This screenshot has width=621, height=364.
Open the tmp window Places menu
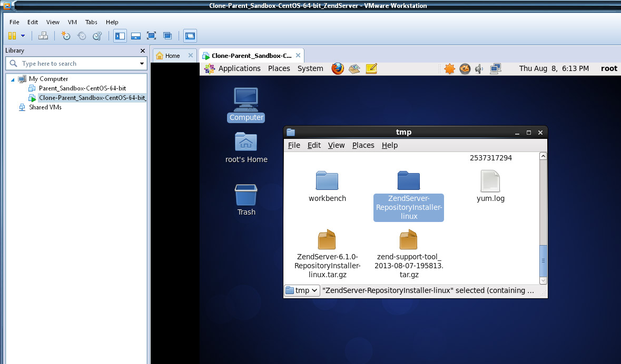pos(363,145)
